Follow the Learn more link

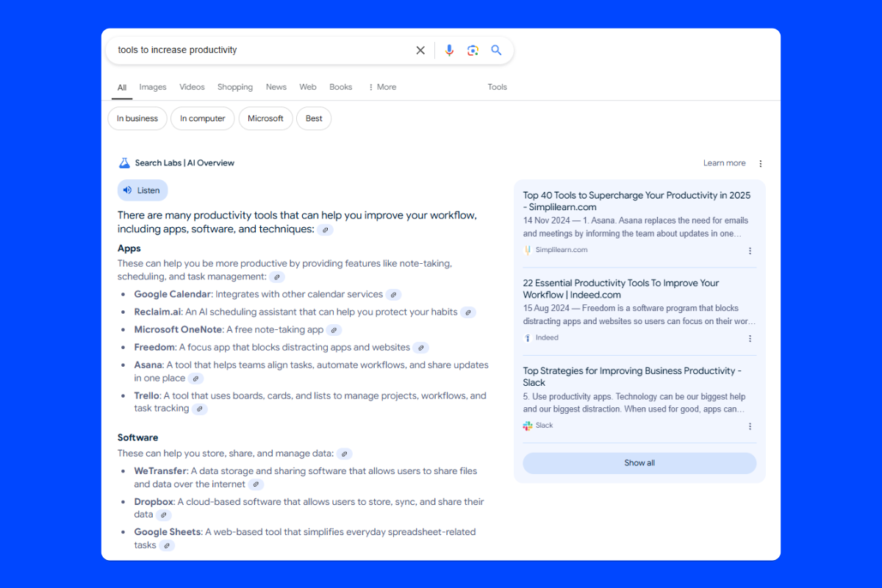[x=724, y=163]
